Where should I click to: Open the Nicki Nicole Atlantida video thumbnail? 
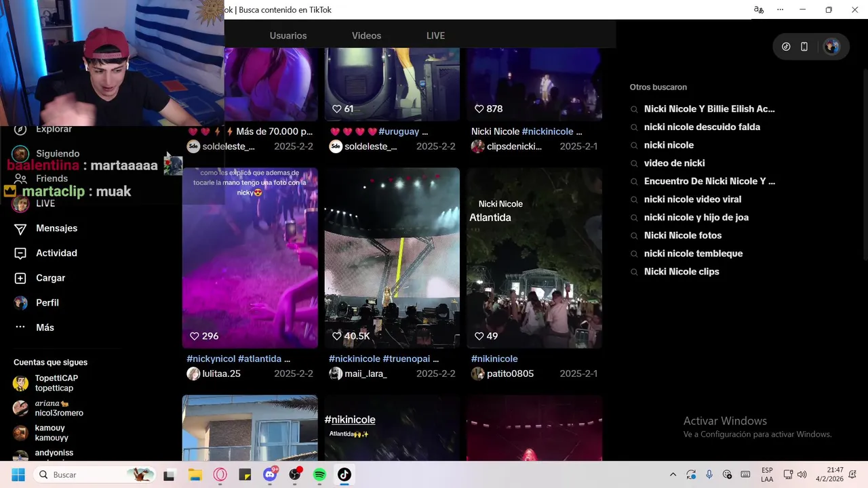point(534,258)
